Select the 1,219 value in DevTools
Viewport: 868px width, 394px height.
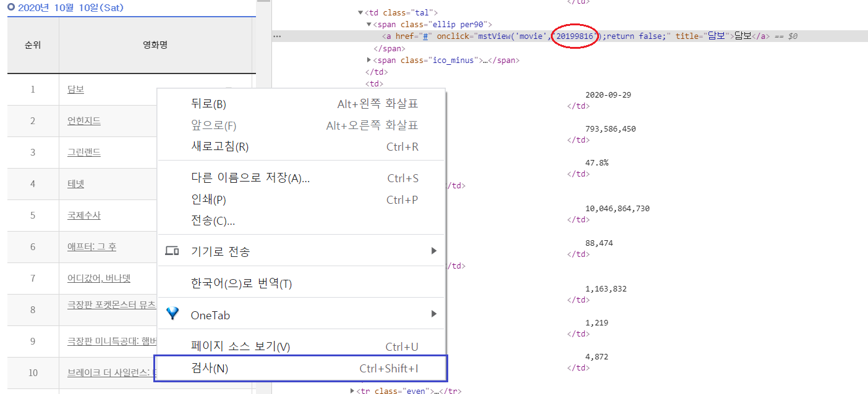597,323
